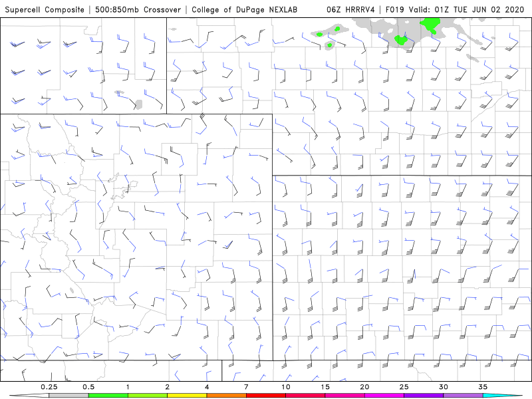Image resolution: width=532 pixels, height=399 pixels.
Task: Click the small gray shaded patch at upper left
Action: (x=138, y=104)
